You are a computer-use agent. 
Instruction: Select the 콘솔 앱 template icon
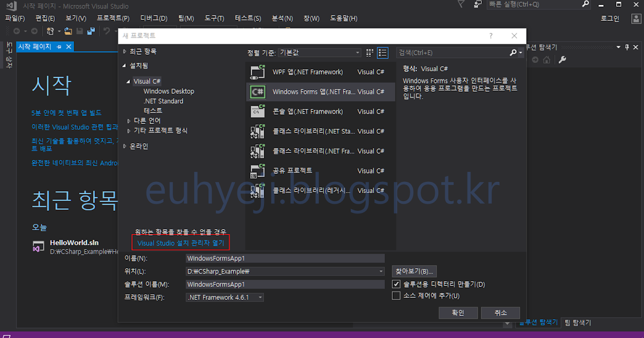click(x=258, y=112)
